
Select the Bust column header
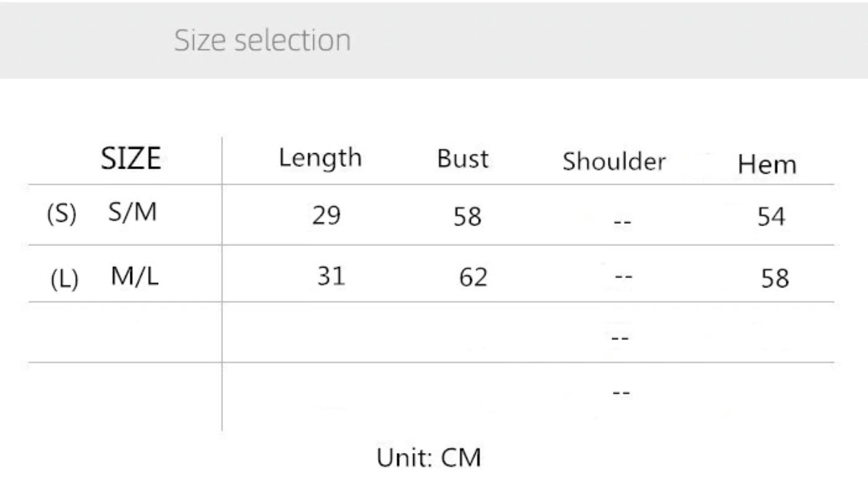(x=462, y=160)
